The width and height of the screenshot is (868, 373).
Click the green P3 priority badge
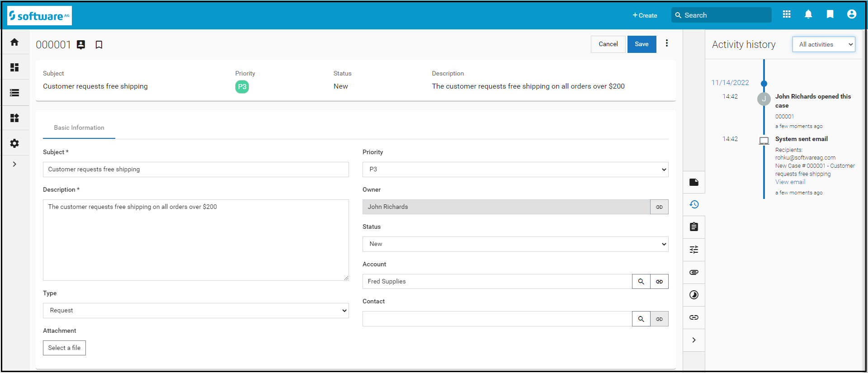tap(242, 87)
